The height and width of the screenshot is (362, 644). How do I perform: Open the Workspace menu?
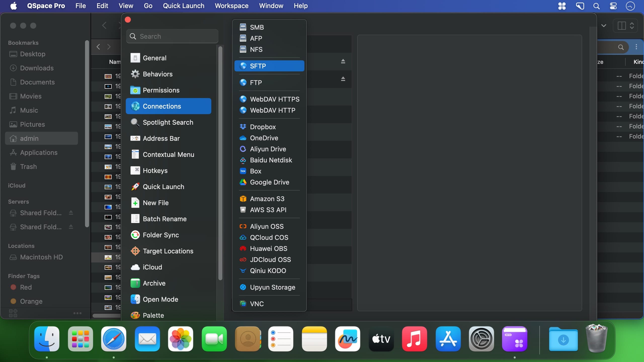tap(231, 6)
